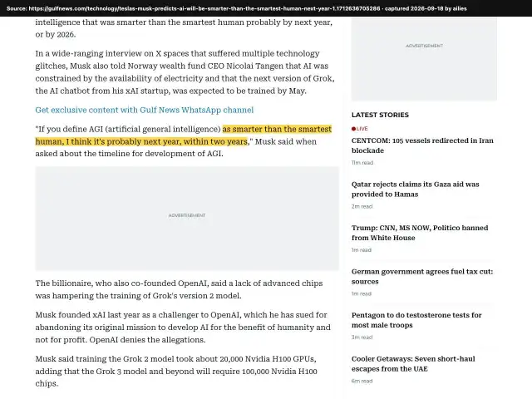Open the Pentagon testosterone tests story
532x399 pixels.
click(416, 320)
